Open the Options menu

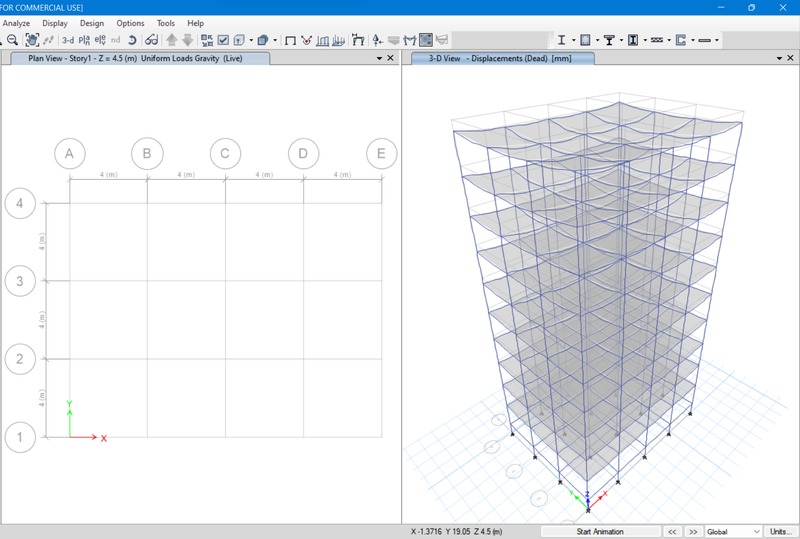[130, 23]
